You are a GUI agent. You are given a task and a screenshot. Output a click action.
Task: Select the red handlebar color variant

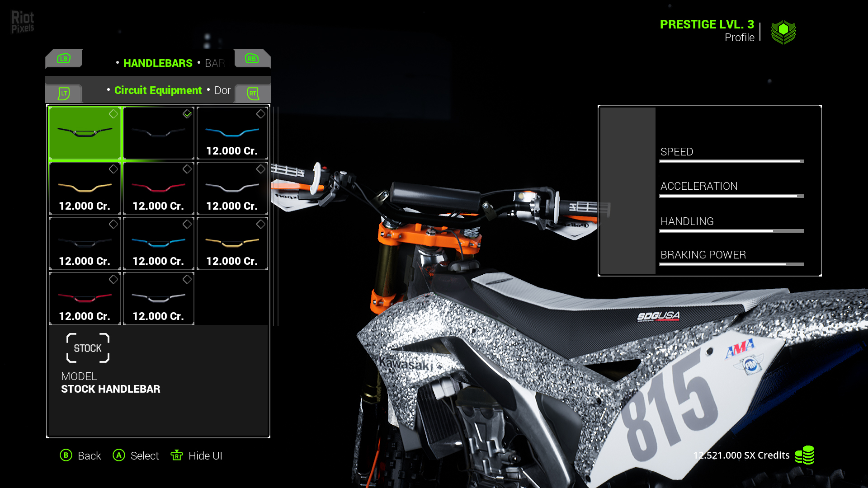click(158, 187)
